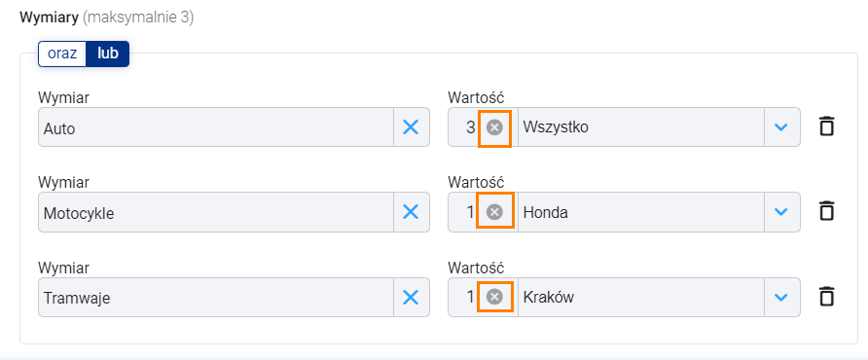Viewport: 868px width, 360px height.
Task: Expand the Honda value dropdown arrow
Action: pos(781,211)
